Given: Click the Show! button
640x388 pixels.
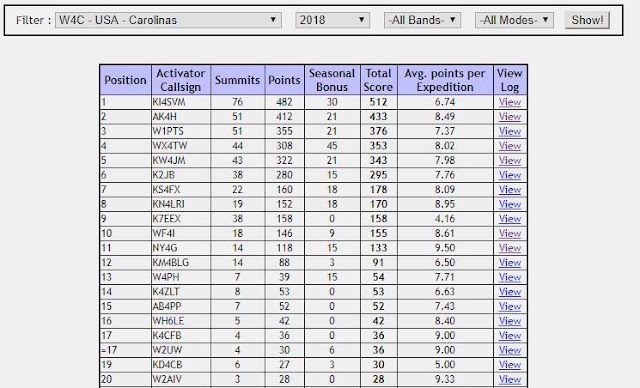Looking at the screenshot, I should pyautogui.click(x=587, y=20).
